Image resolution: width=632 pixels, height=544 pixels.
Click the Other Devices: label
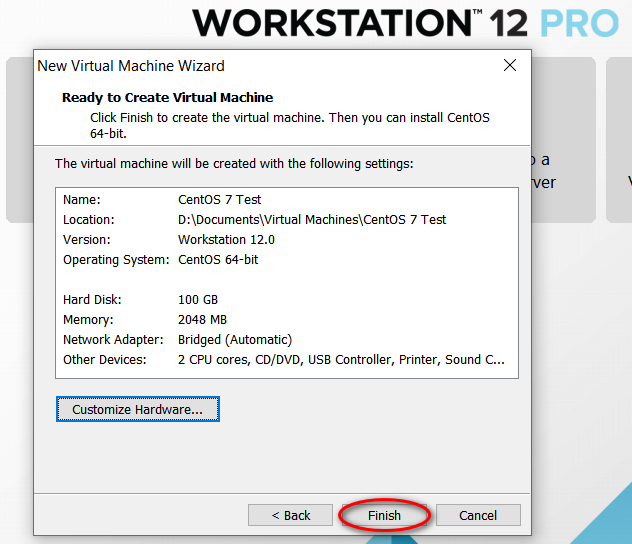[x=105, y=359]
